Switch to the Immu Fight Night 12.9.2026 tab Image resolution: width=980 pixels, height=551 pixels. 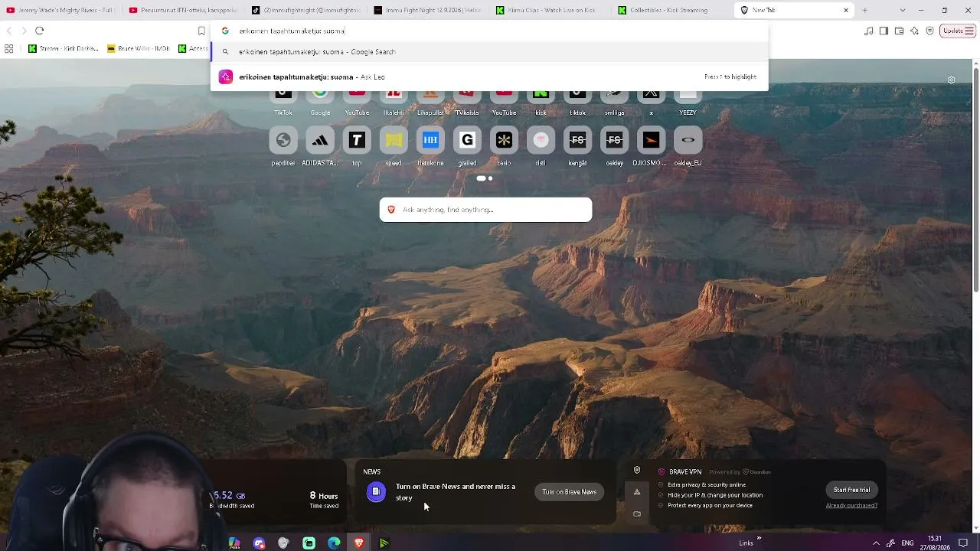coord(428,10)
